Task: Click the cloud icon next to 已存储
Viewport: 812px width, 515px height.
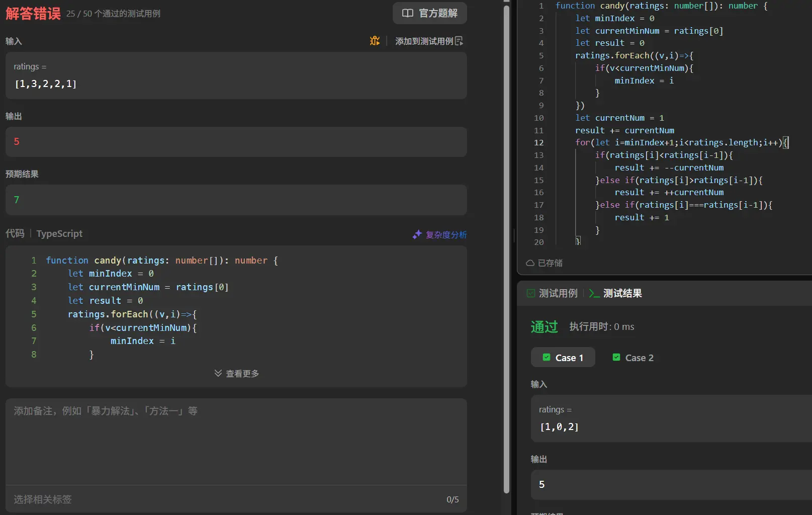Action: point(530,263)
